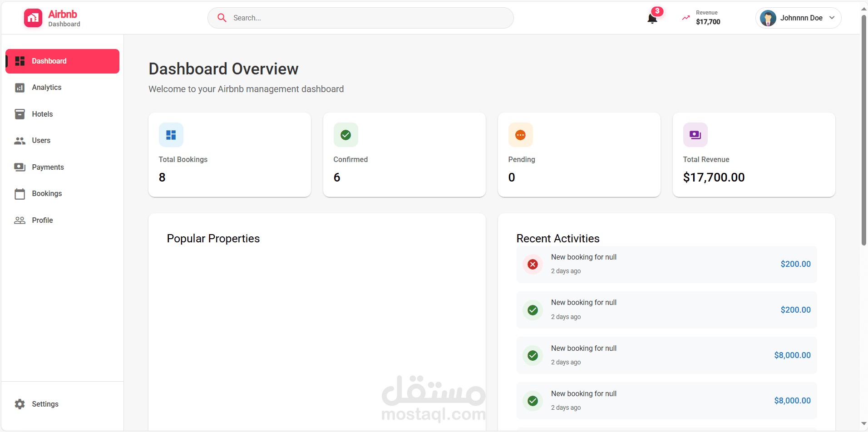Open the Payments section
Image resolution: width=868 pixels, height=432 pixels.
point(62,167)
